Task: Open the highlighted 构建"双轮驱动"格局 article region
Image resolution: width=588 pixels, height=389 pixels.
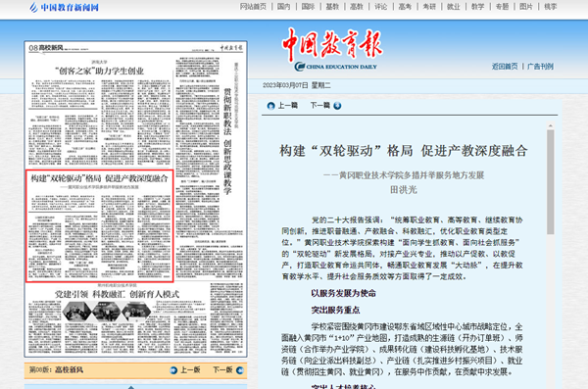Action: 99,225
